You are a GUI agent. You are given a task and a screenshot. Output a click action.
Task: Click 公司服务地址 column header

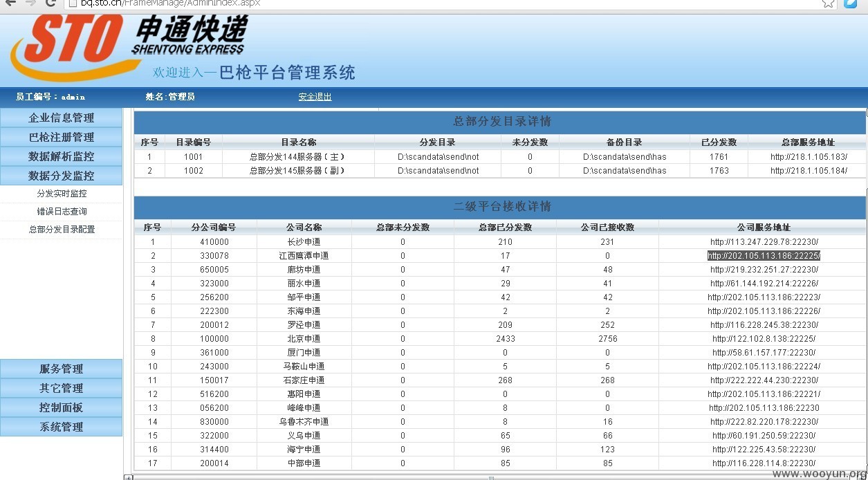click(764, 228)
